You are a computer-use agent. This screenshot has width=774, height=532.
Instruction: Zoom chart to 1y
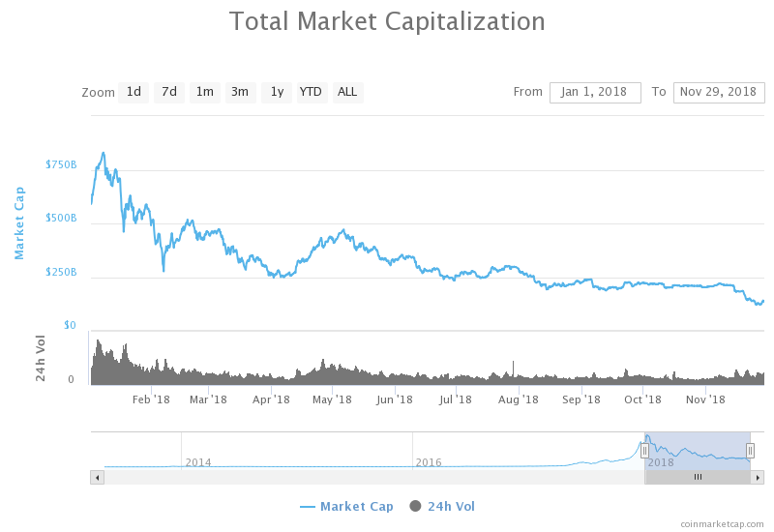277,92
